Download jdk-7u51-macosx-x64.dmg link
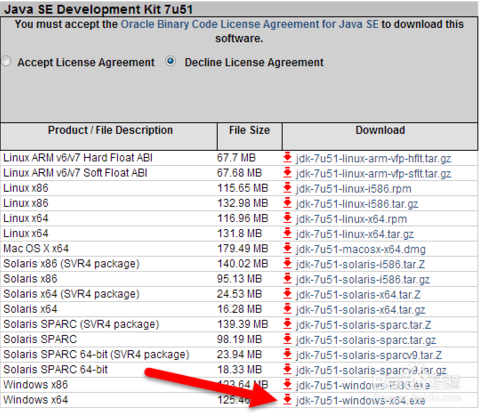This screenshot has width=480, height=413. (x=361, y=249)
